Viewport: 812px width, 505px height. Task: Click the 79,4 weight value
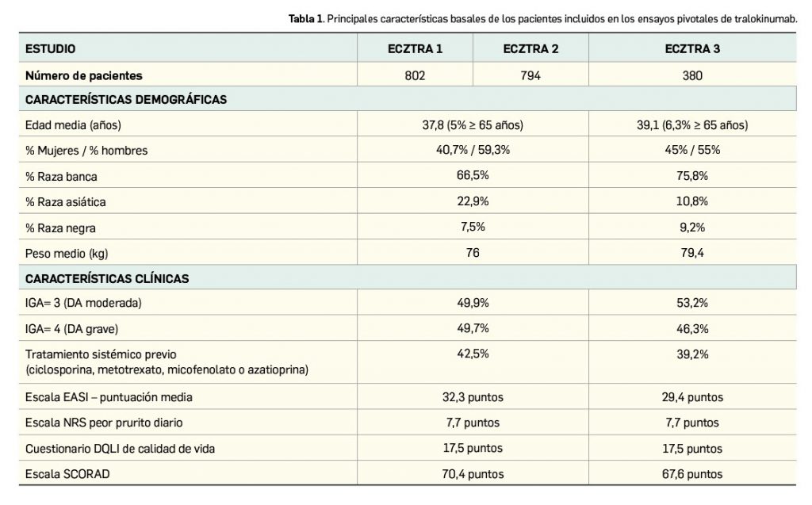coord(692,253)
